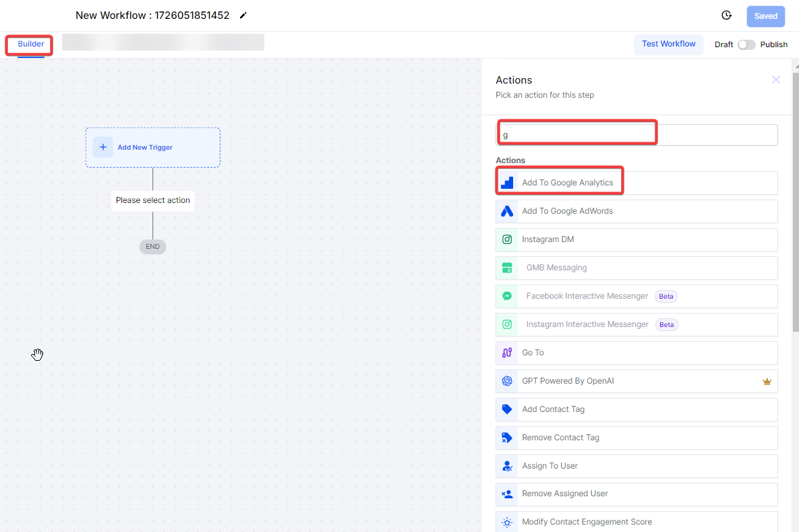Click the plus icon in Add New Trigger
Viewport: 799px width, 532px height.
[x=103, y=147]
